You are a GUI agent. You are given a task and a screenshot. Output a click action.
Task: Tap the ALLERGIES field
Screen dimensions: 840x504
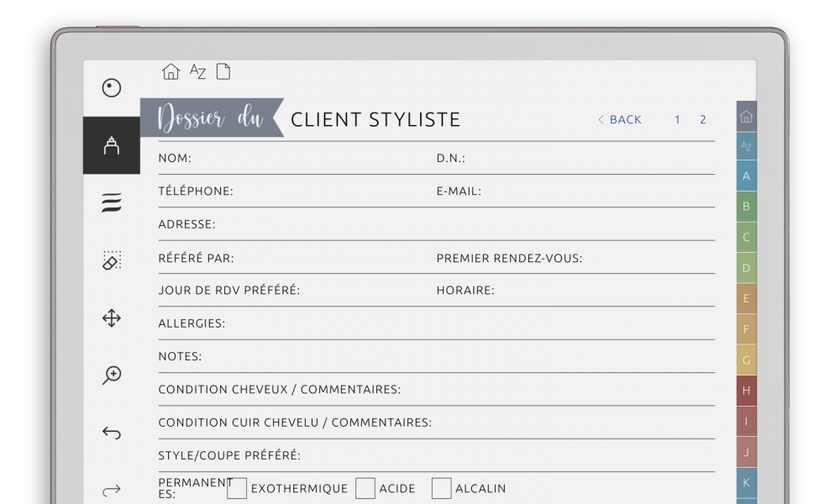point(437,323)
